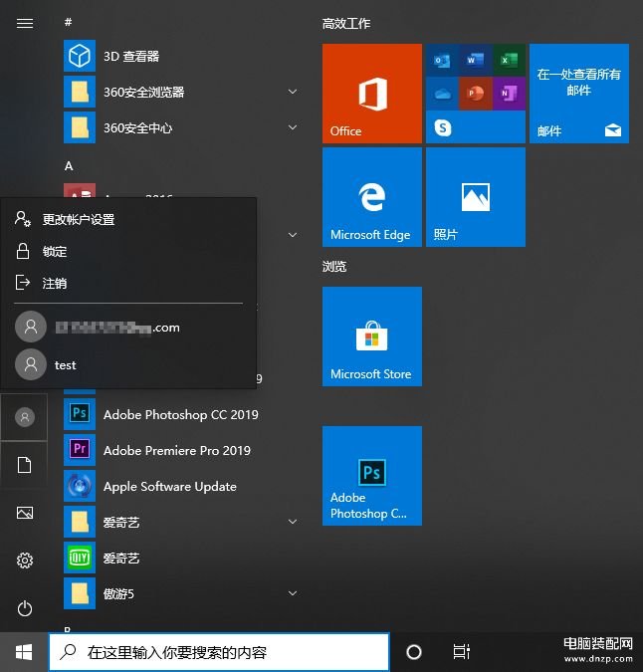Select 注销 to sign out

tap(128, 283)
